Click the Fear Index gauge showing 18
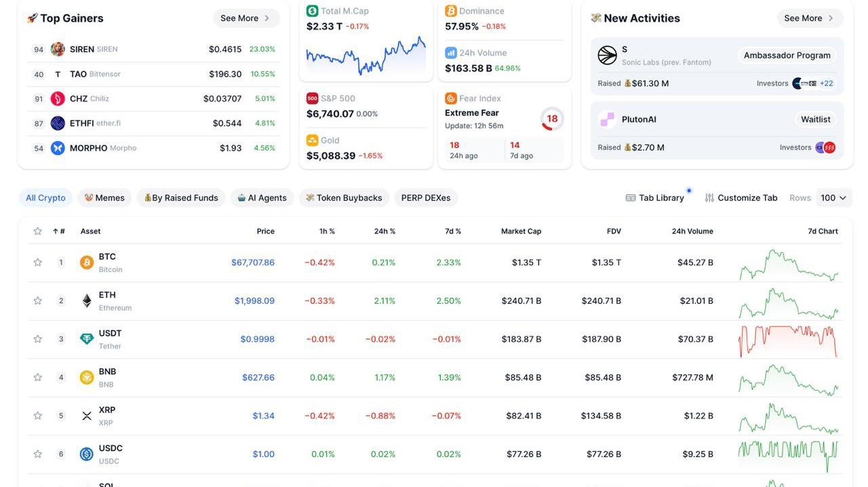Image resolution: width=868 pixels, height=487 pixels. coord(552,119)
